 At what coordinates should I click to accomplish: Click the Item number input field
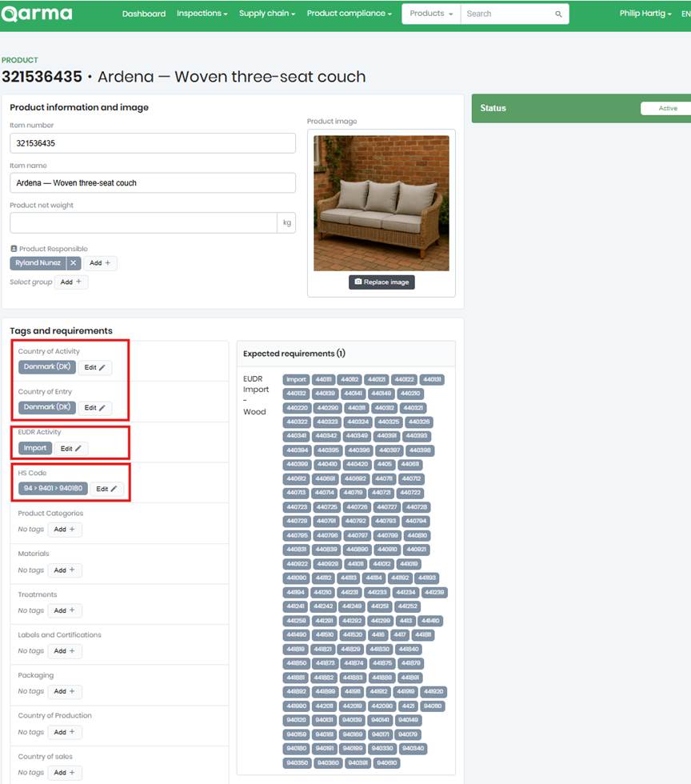pos(152,142)
